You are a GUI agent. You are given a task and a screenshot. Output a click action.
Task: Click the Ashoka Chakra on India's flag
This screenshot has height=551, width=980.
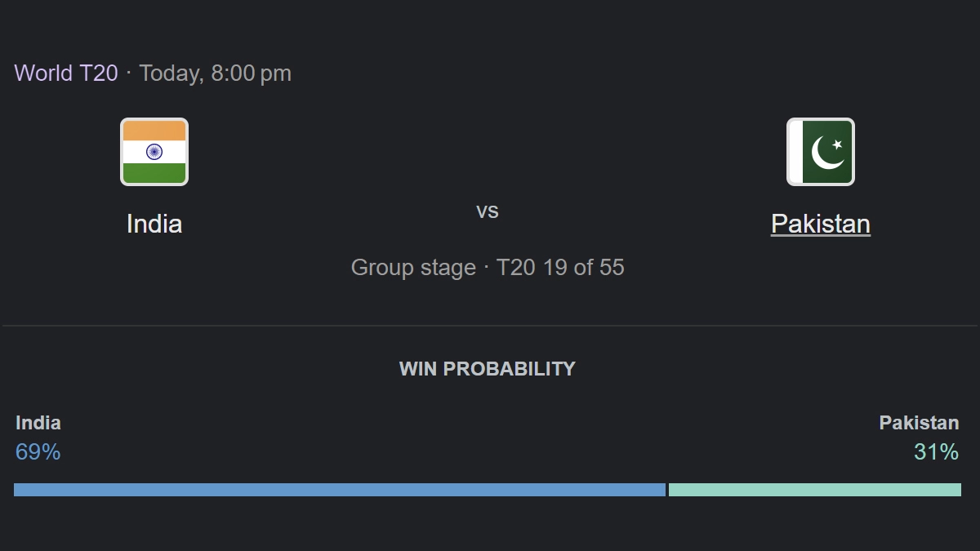pos(154,152)
